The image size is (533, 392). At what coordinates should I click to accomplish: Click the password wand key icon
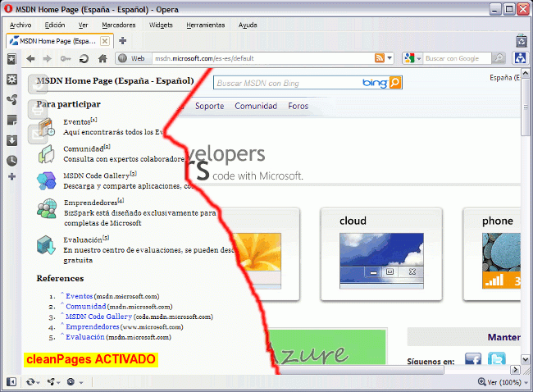coord(66,58)
